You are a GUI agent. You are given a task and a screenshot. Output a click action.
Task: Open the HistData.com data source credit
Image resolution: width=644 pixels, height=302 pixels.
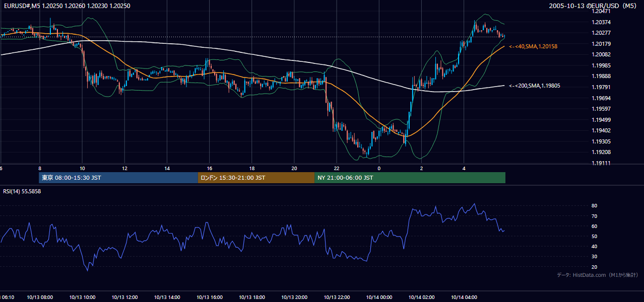pos(598,275)
